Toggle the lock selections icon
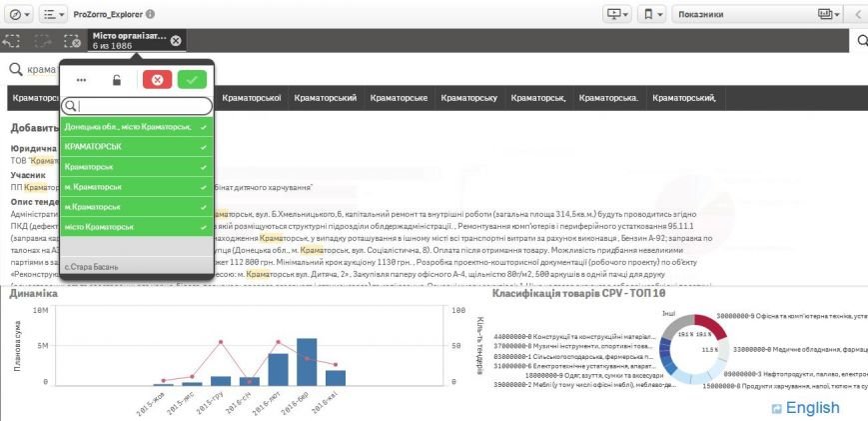 pos(116,80)
